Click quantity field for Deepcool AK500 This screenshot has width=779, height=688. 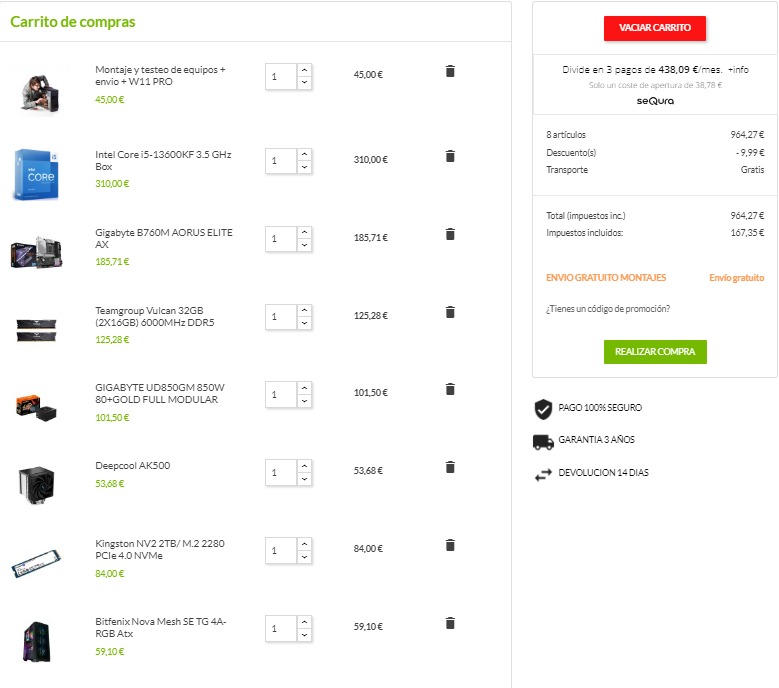[281, 472]
